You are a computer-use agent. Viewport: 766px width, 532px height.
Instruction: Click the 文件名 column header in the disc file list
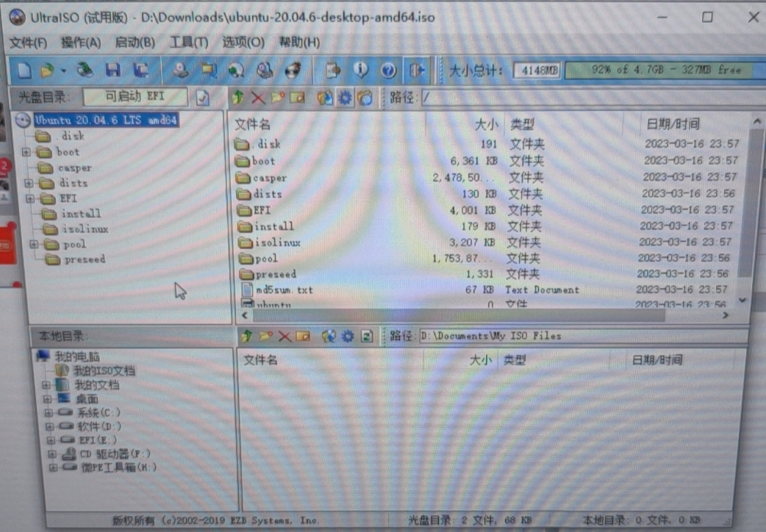pyautogui.click(x=252, y=125)
